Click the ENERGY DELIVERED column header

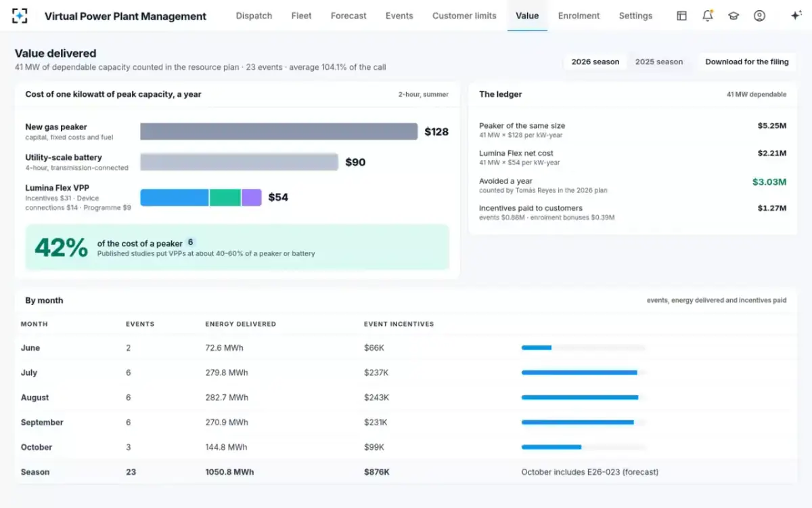(x=241, y=324)
